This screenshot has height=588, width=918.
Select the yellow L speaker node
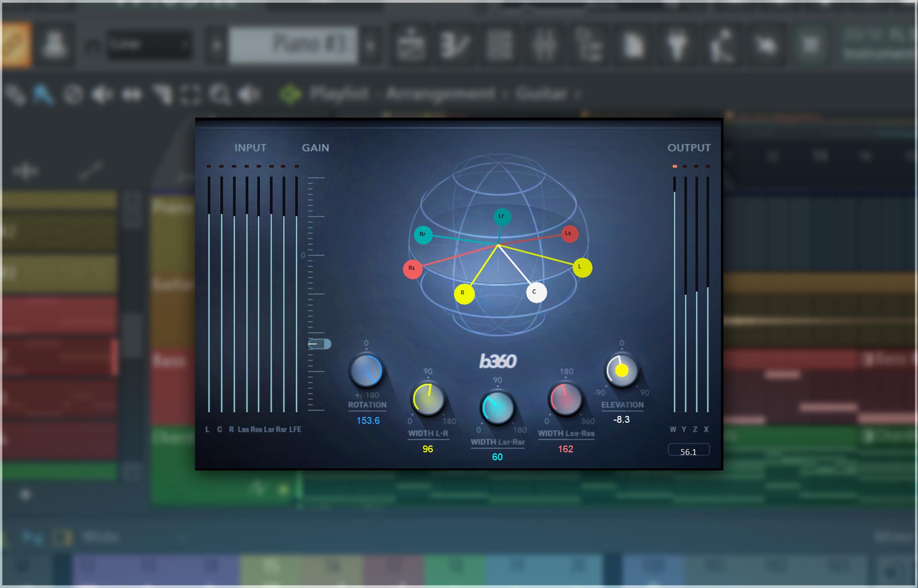(582, 267)
